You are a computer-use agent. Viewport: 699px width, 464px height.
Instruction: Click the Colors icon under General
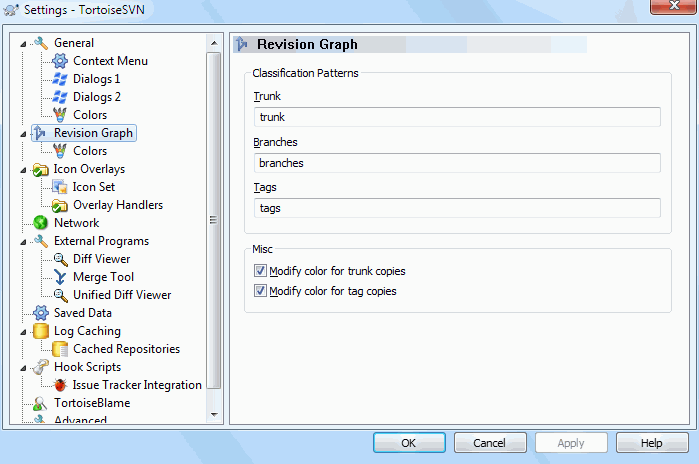(x=60, y=115)
